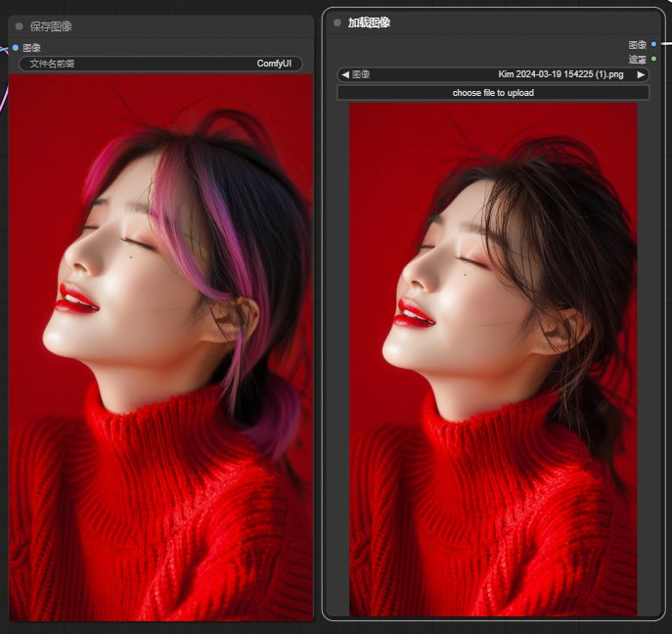Click the 图像 label inside the file selector
672x634 pixels.
pyautogui.click(x=361, y=74)
